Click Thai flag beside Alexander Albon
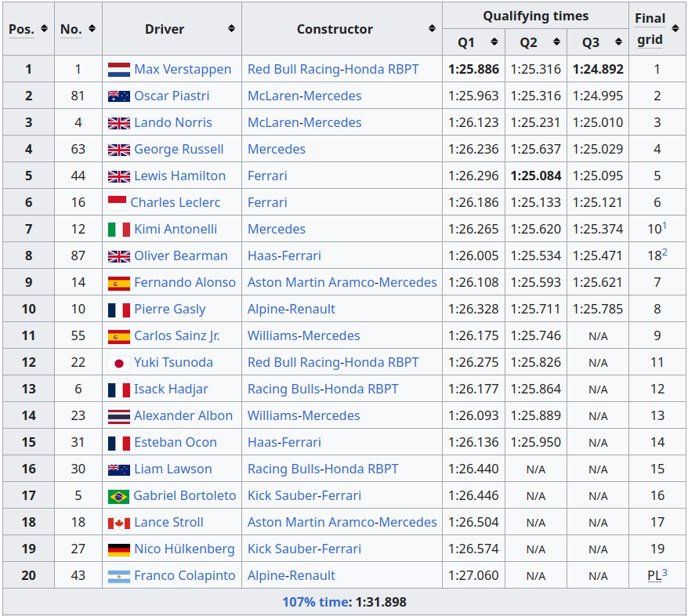 click(x=119, y=416)
